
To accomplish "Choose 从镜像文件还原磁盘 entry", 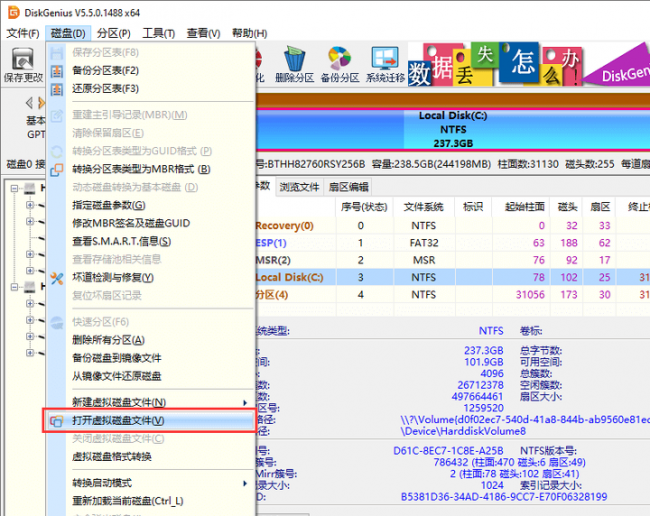I will click(151, 376).
